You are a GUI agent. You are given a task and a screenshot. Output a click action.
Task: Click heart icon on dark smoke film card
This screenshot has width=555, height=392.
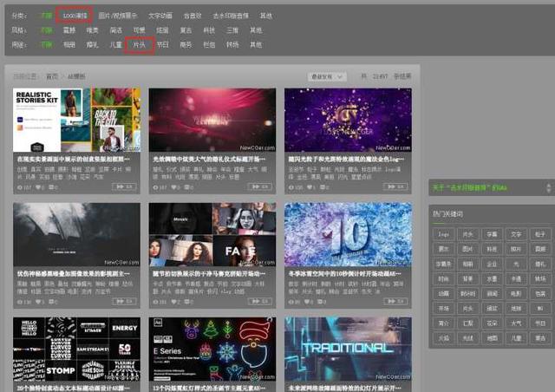point(38,302)
